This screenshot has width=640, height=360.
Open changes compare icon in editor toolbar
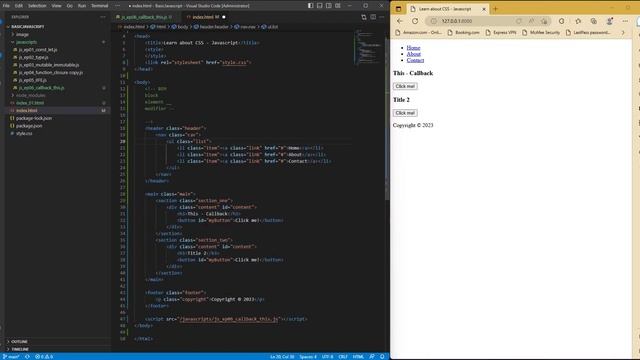[x=364, y=17]
